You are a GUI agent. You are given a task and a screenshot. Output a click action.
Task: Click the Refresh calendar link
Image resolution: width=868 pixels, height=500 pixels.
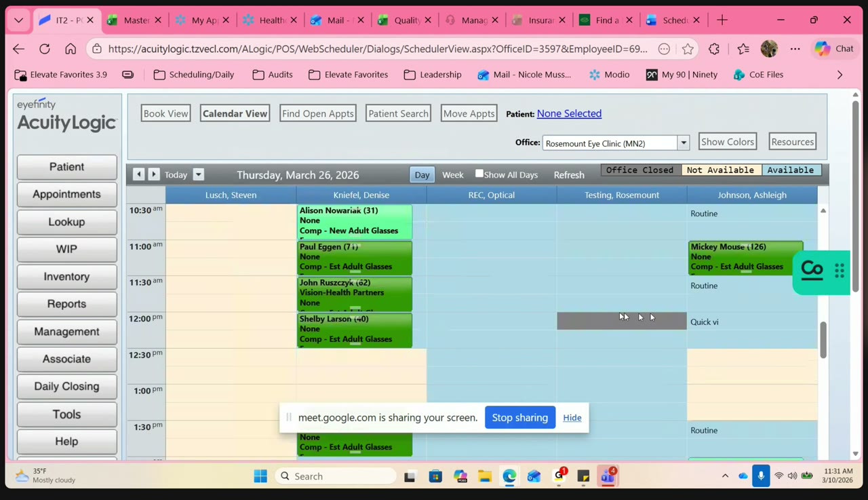coord(569,174)
